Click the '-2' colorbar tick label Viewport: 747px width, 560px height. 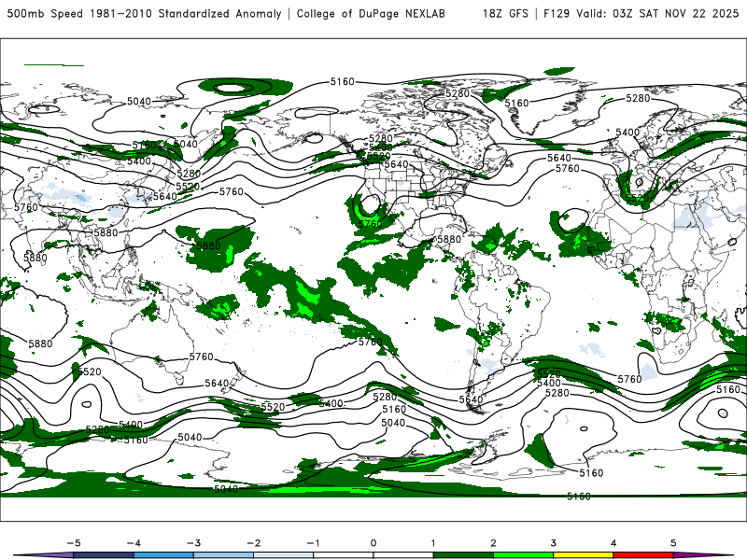(253, 543)
